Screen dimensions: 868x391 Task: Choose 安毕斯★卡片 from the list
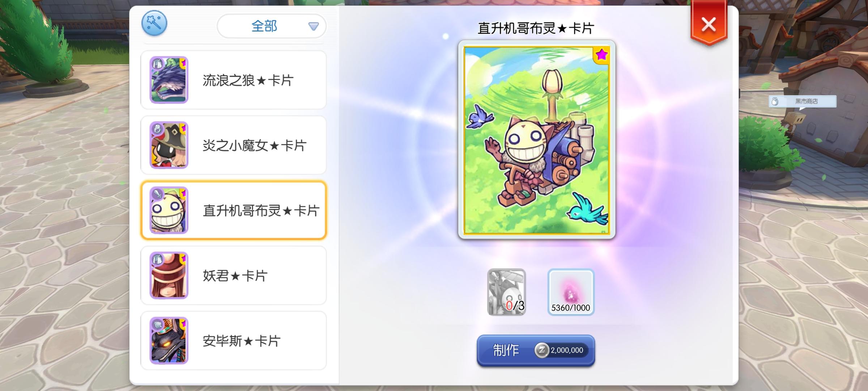pyautogui.click(x=234, y=341)
